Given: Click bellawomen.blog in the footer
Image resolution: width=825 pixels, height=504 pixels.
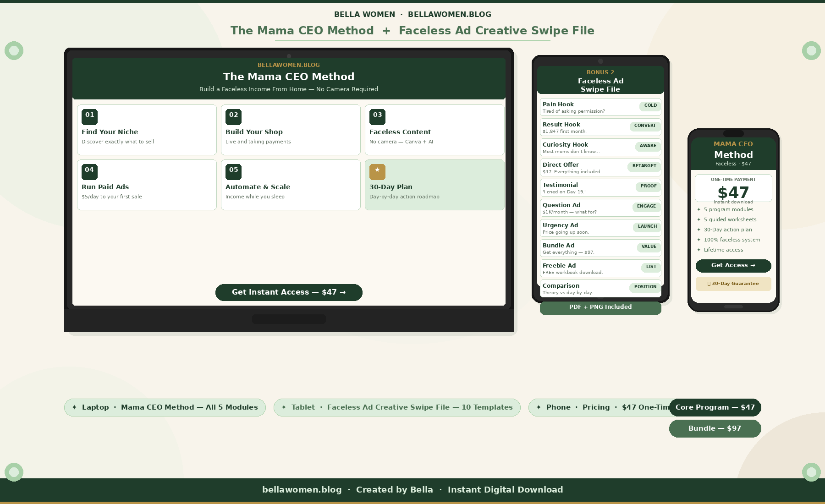Looking at the screenshot, I should (302, 490).
